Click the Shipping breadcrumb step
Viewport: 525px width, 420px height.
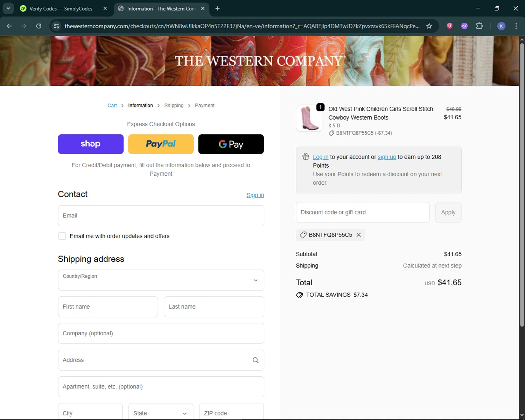pyautogui.click(x=174, y=105)
